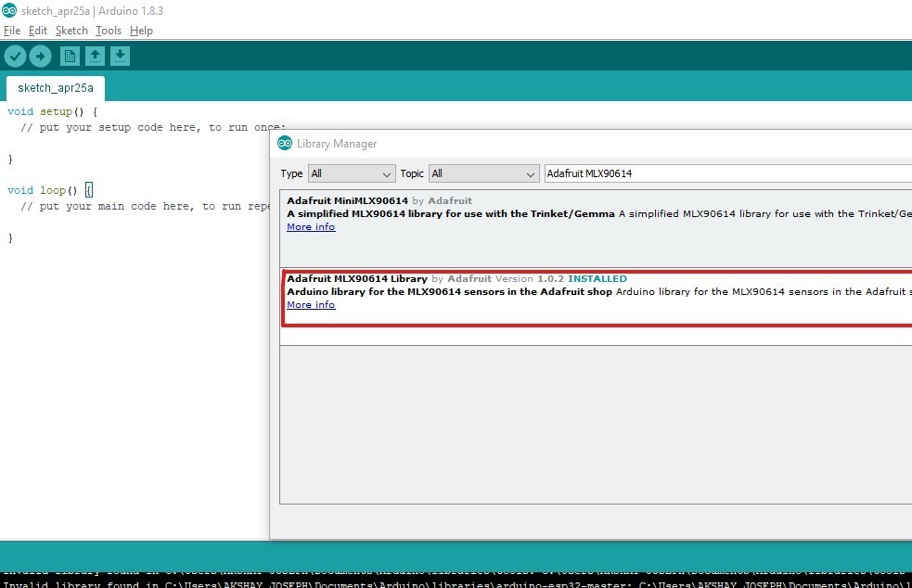This screenshot has height=588, width=912.
Task: Click the Verify checkmark icon
Action: [15, 57]
